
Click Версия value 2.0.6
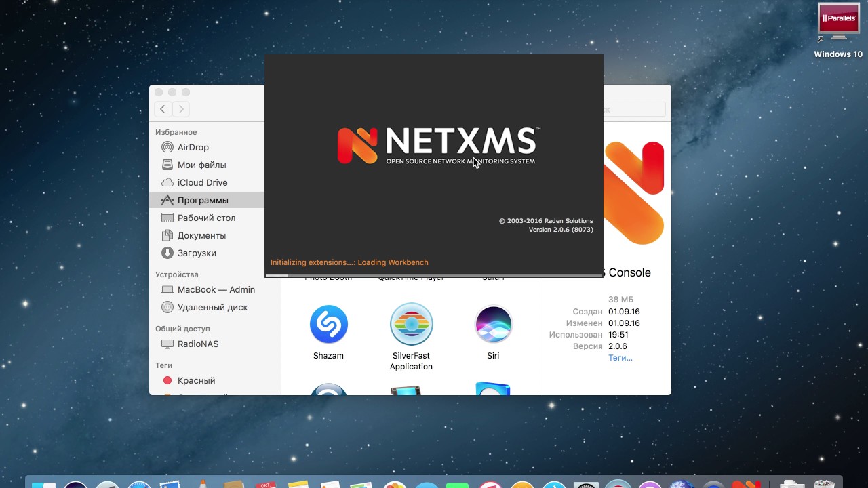618,346
